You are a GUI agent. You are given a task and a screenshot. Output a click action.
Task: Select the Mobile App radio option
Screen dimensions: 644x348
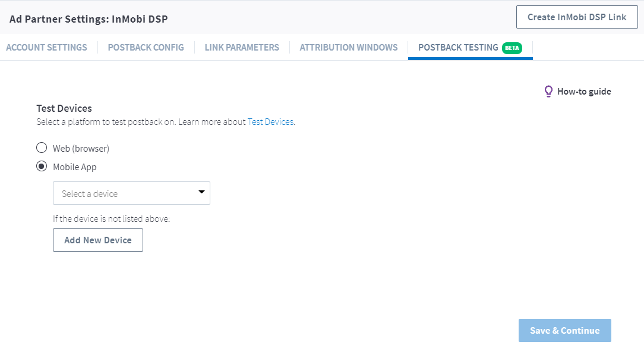[42, 166]
